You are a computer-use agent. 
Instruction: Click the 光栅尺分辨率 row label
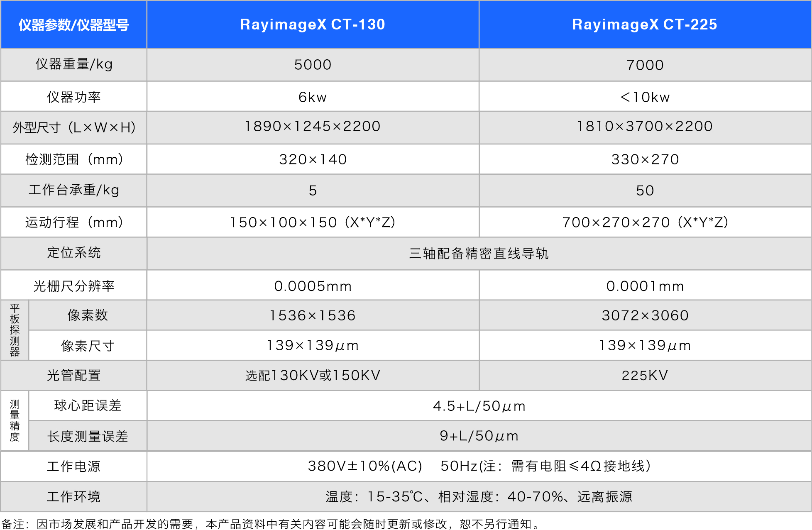pyautogui.click(x=73, y=286)
